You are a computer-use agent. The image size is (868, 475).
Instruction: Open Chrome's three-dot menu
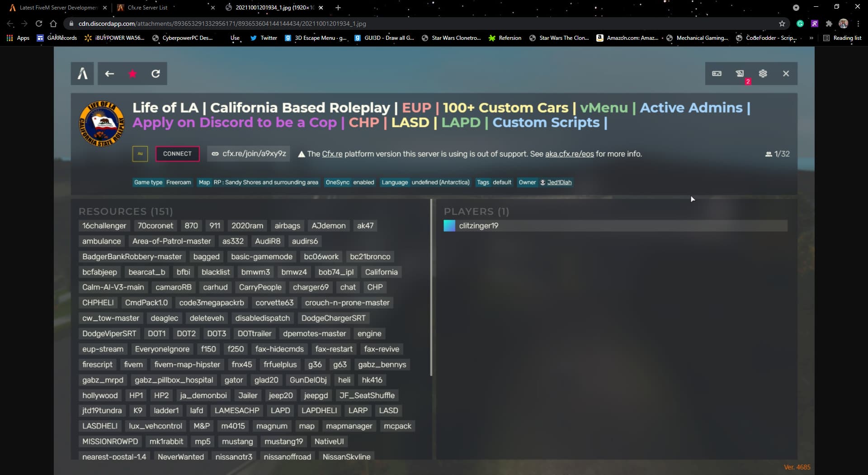[858, 24]
